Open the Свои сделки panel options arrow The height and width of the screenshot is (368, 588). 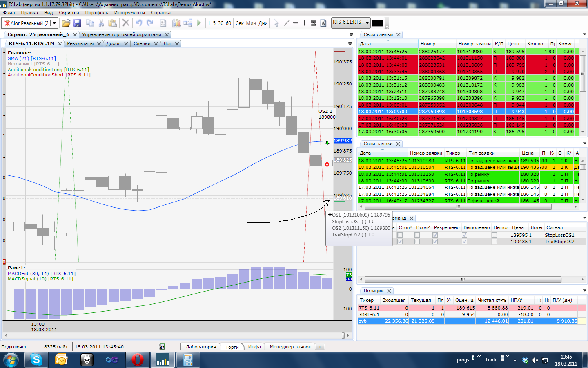click(x=584, y=34)
